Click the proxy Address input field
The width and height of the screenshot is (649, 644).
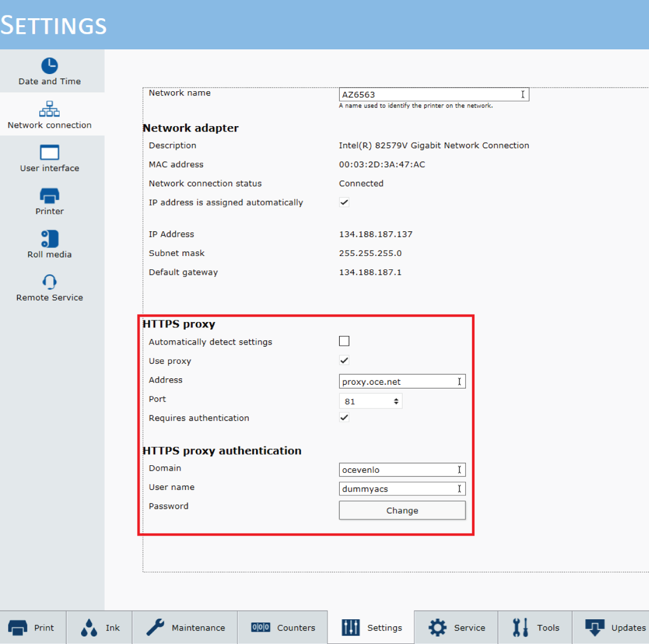[x=397, y=382]
